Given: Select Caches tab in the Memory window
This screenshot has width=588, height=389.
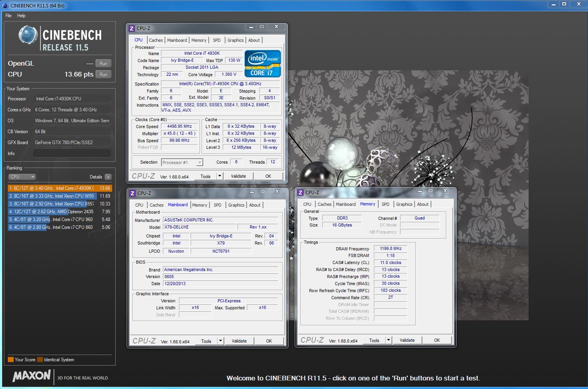Looking at the screenshot, I should [x=325, y=204].
